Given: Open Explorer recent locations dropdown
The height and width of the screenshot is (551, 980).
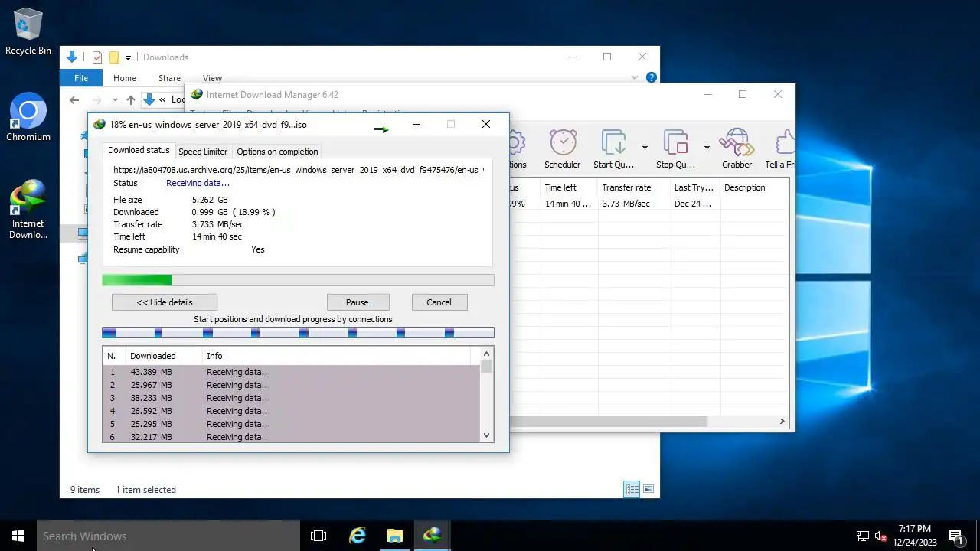Looking at the screenshot, I should click(x=115, y=99).
